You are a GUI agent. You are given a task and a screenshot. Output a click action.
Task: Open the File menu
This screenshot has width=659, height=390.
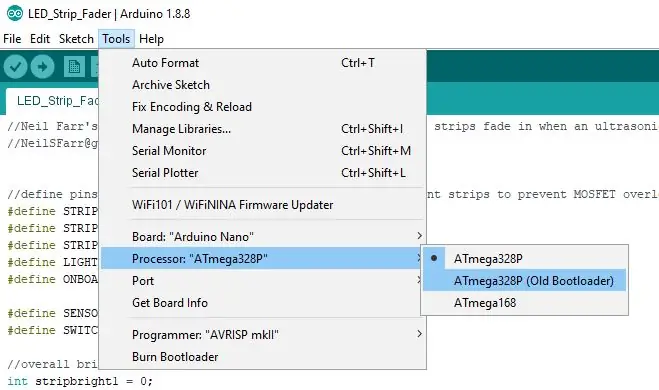(x=12, y=39)
